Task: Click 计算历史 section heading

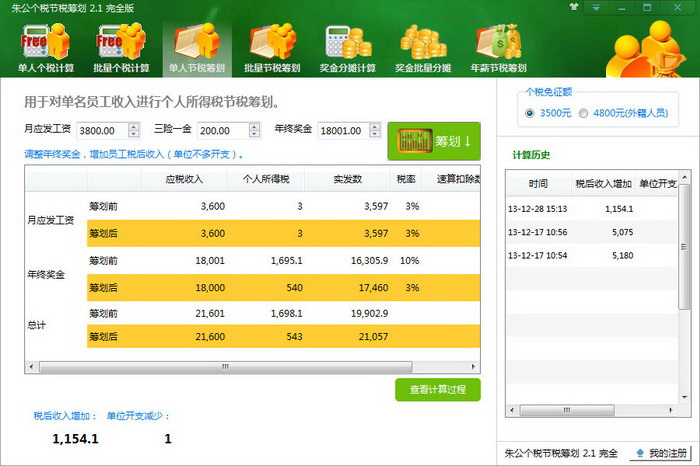Action: (x=531, y=155)
